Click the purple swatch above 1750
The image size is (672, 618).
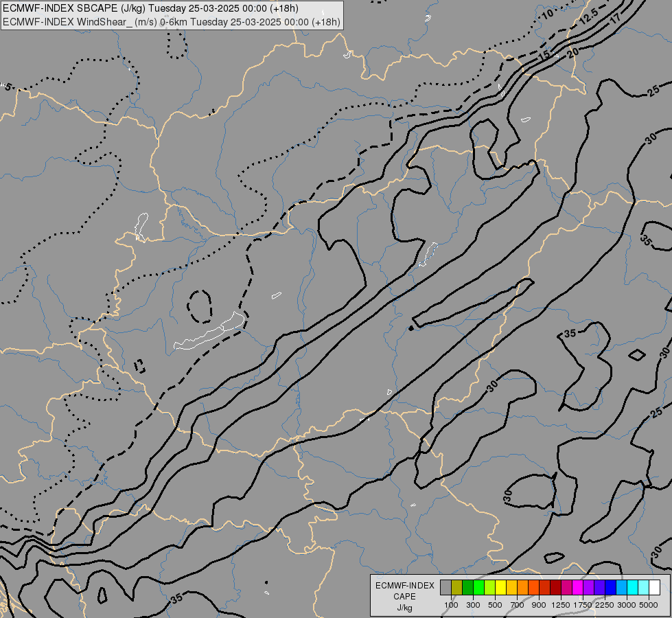[589, 587]
